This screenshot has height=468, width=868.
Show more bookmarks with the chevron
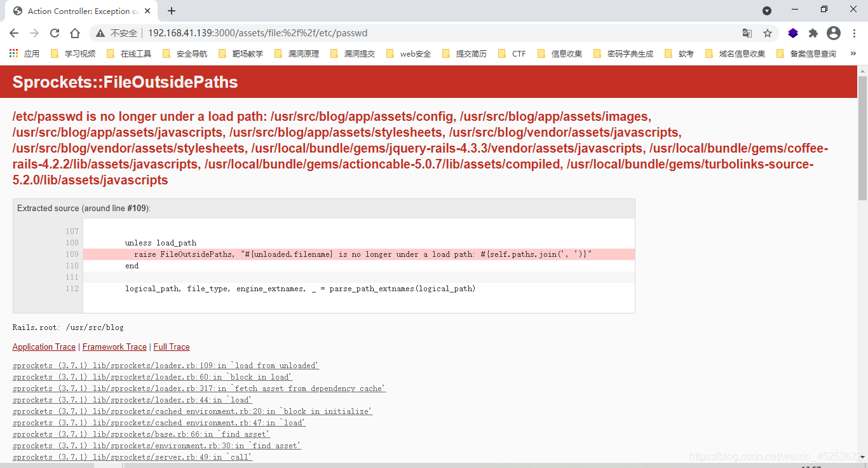pyautogui.click(x=853, y=53)
